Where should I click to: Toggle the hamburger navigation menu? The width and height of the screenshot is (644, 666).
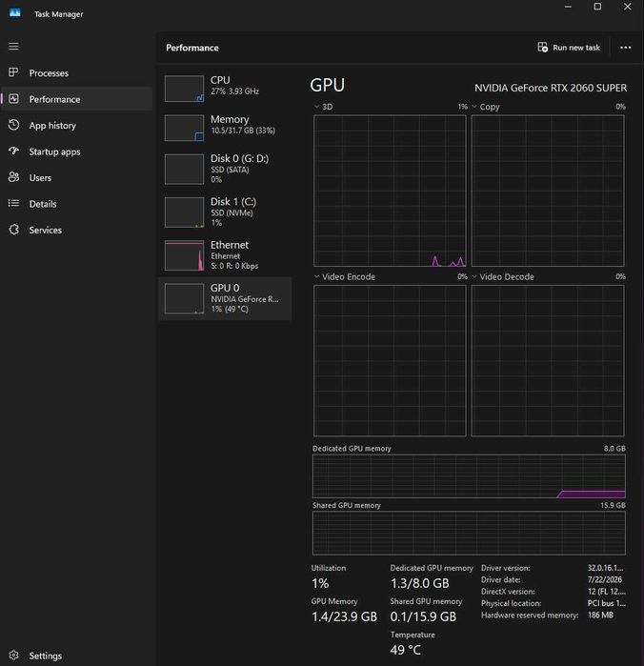(13, 46)
